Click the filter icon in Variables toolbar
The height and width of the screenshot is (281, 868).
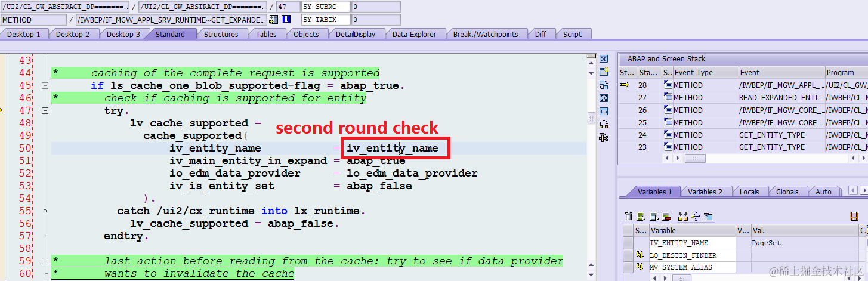pos(708,216)
